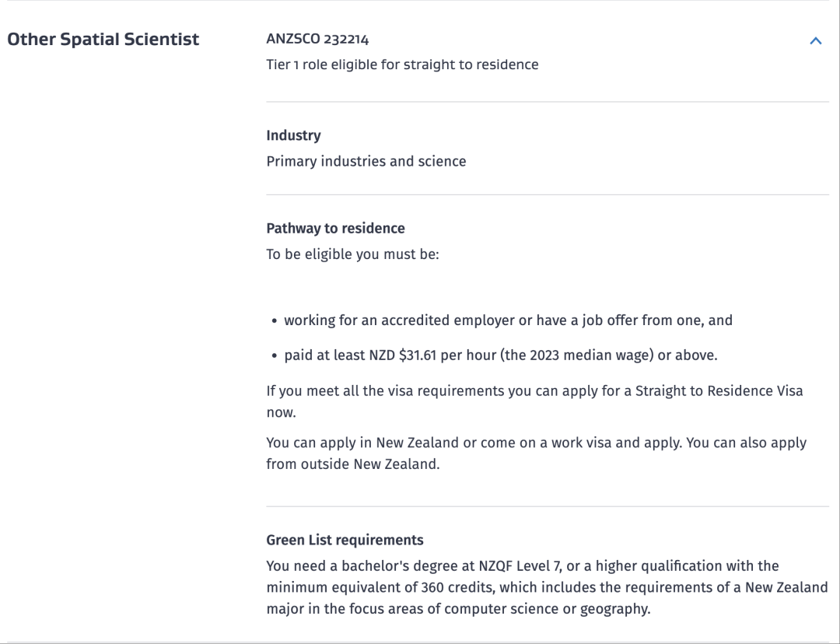The height and width of the screenshot is (644, 840).
Task: Click the 'To be eligible you must be' line
Action: point(352,254)
